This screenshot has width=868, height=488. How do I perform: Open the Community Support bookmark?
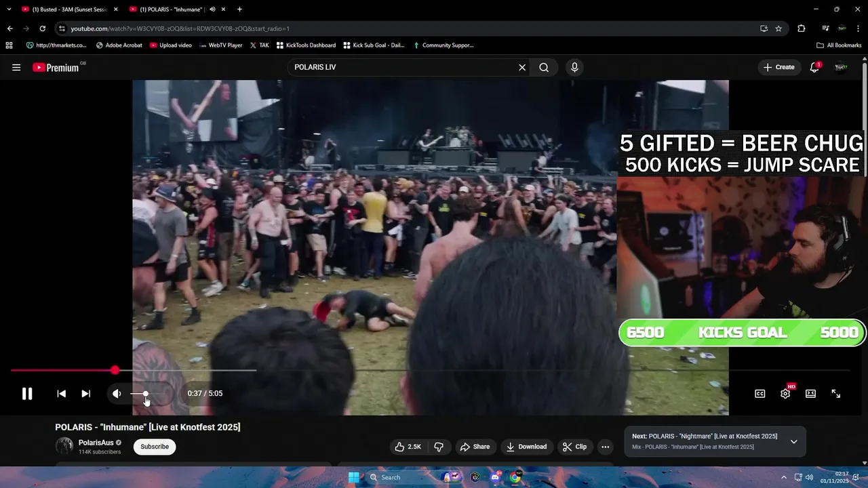(443, 45)
